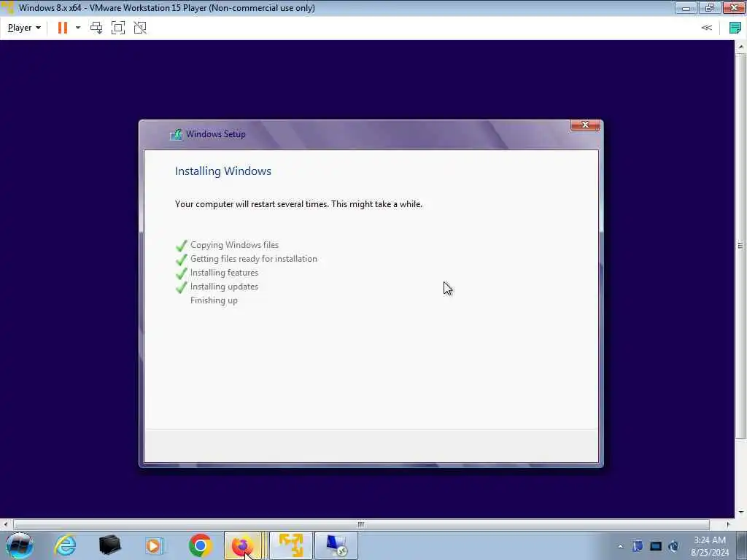Viewport: 747px width, 560px height.
Task: Show hidden system tray icons
Action: (x=620, y=546)
